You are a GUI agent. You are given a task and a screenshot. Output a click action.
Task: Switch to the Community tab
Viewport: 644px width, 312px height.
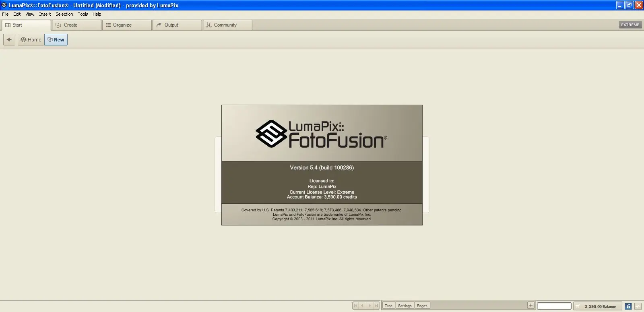click(x=228, y=25)
